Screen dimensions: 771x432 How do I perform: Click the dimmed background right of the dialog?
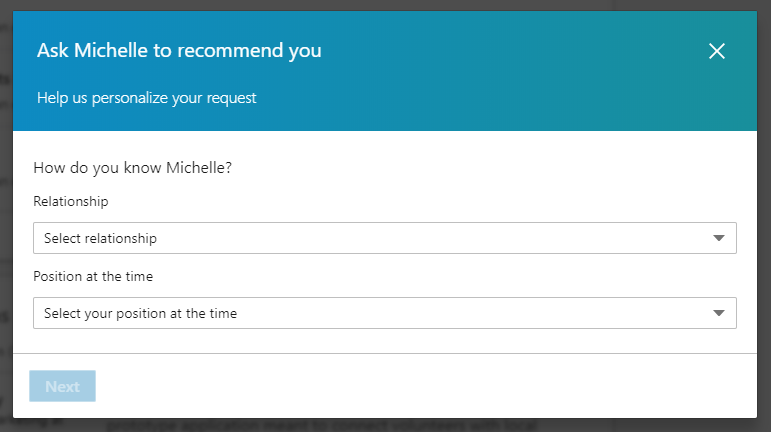coord(764,250)
